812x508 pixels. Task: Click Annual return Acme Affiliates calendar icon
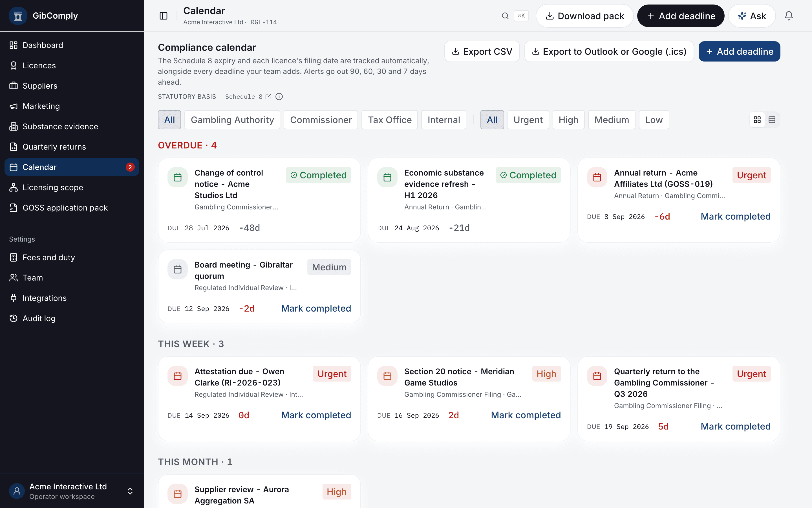pos(597,177)
